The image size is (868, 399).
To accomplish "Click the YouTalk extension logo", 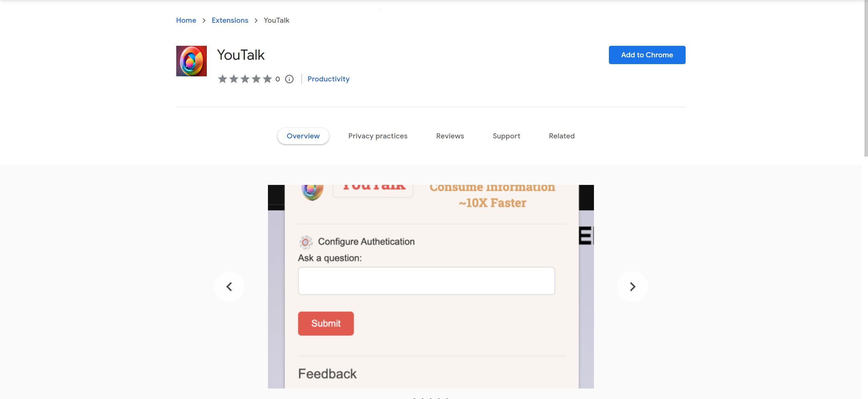I will tap(191, 61).
